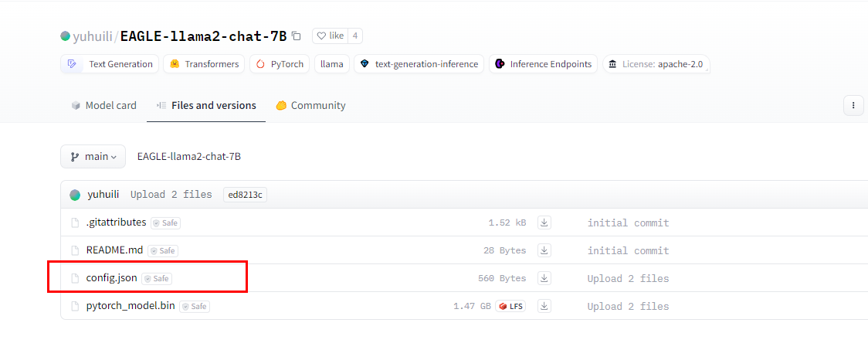Screen dimensions: 868x350
Task: Open commit hash ed8213c
Action: pos(245,195)
